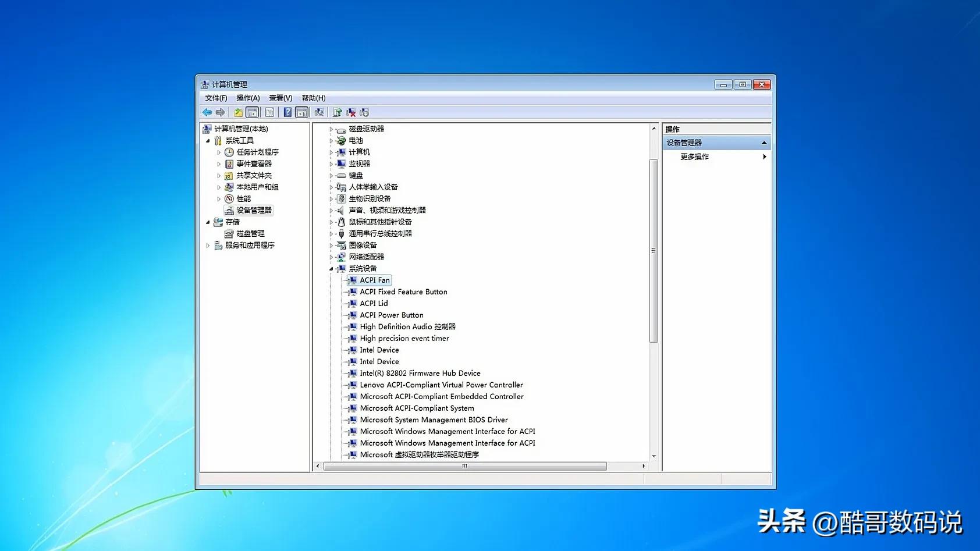Select the 键盘 category
Viewport: 980px width, 551px height.
356,175
